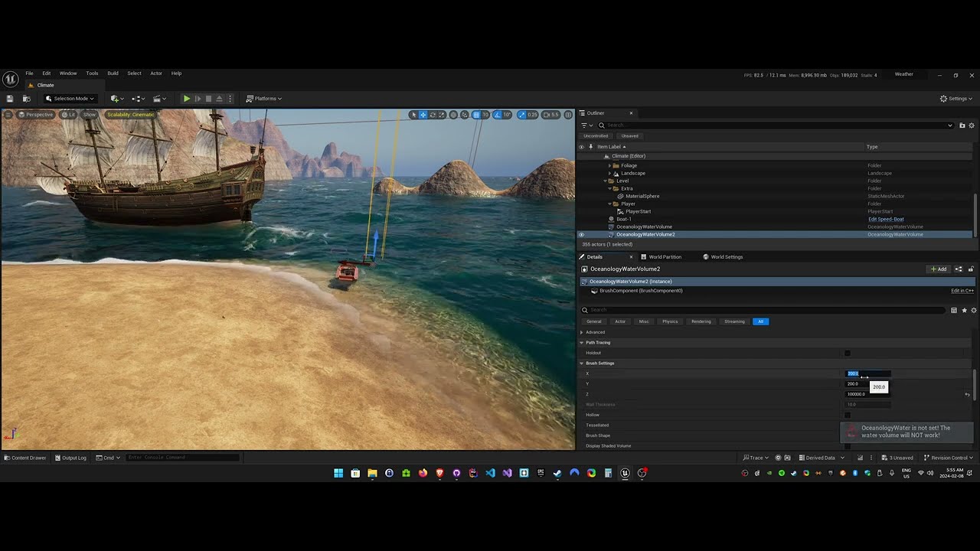Expand the Foliage folder
This screenshot has height=551, width=980.
(x=609, y=165)
